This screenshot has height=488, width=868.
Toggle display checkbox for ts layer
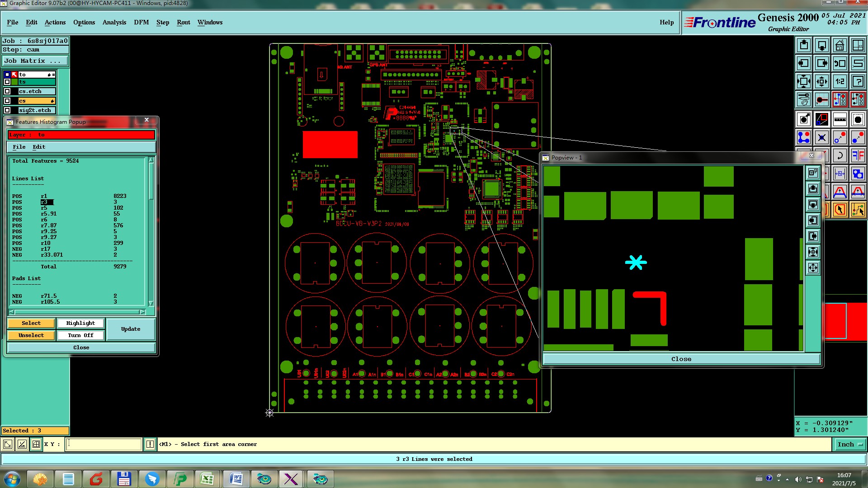(x=7, y=82)
